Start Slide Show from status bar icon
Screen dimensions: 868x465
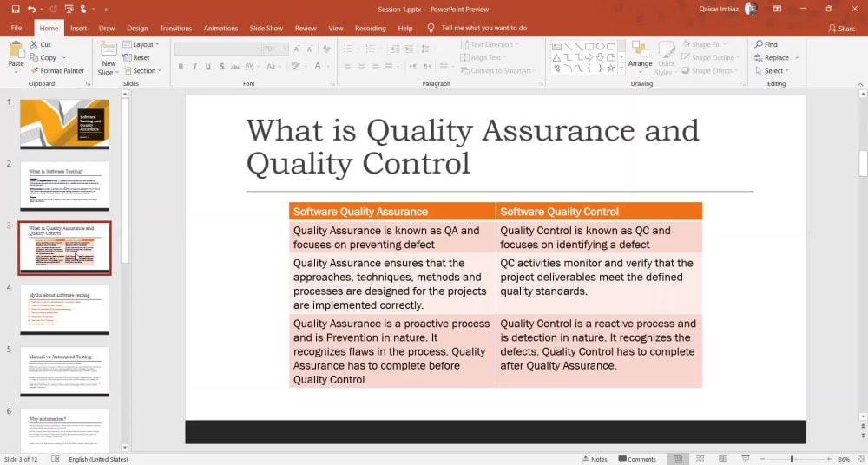(746, 459)
